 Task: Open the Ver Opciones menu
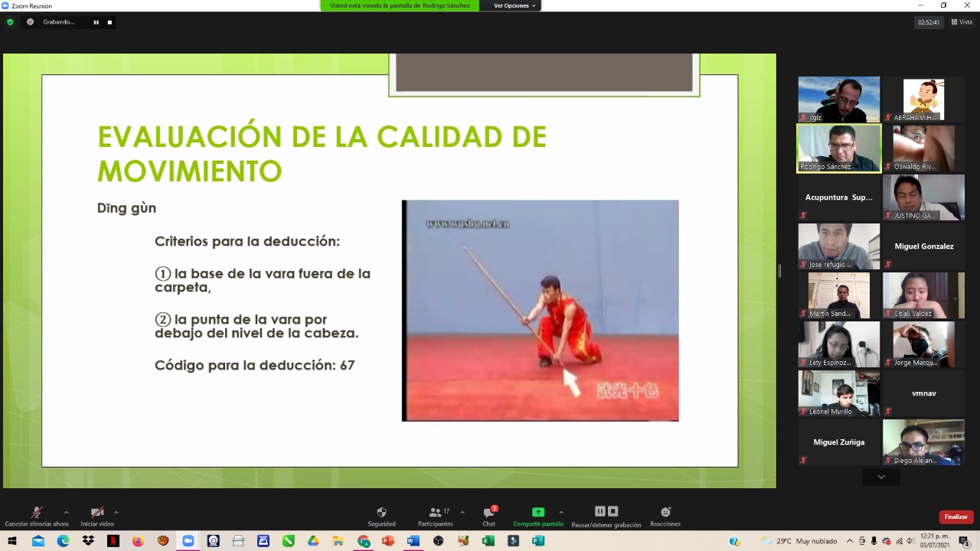514,5
